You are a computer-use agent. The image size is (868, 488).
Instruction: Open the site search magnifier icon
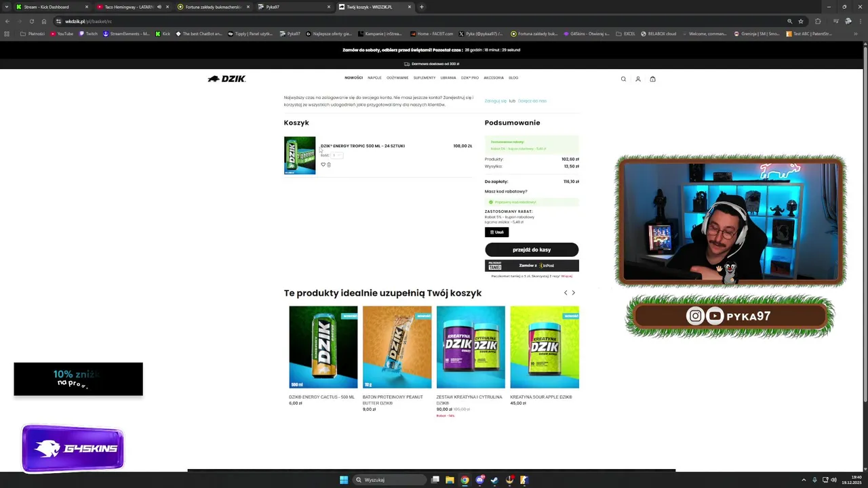coord(623,79)
